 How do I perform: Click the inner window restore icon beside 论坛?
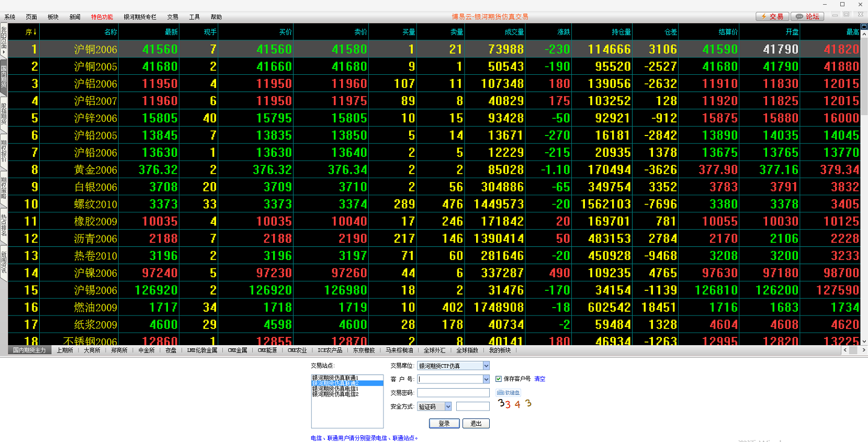(847, 15)
